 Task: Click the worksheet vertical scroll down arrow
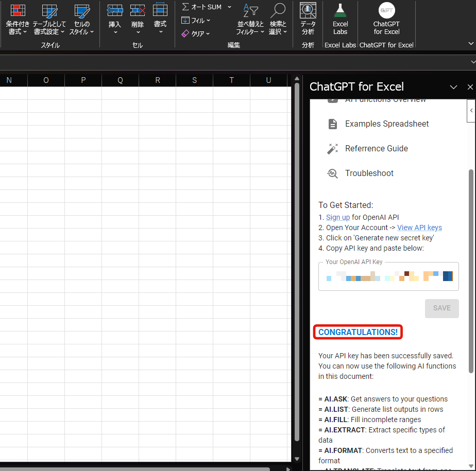coord(297,459)
